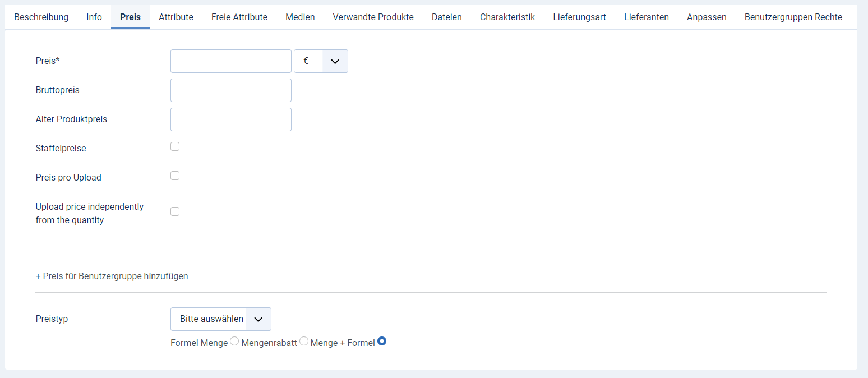Open the Preistyp Bitte auswählen dropdown
Screen dimensions: 868x378
coord(221,319)
